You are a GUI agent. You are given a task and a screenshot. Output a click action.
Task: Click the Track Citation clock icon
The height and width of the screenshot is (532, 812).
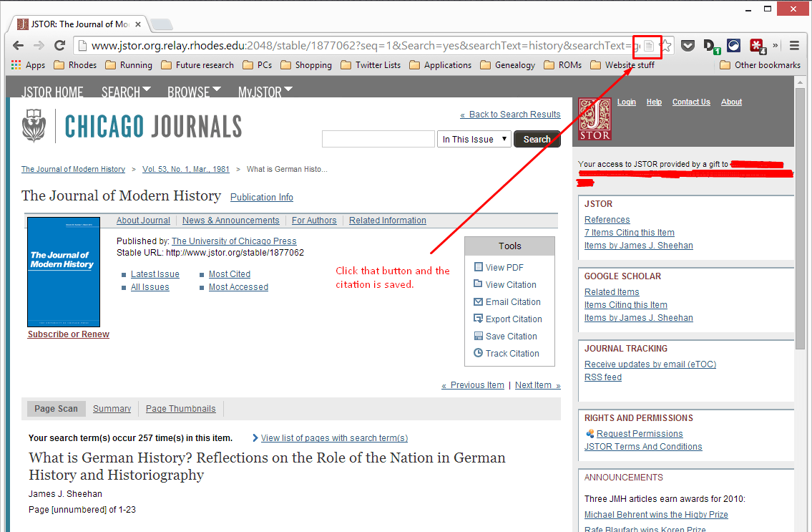point(479,353)
